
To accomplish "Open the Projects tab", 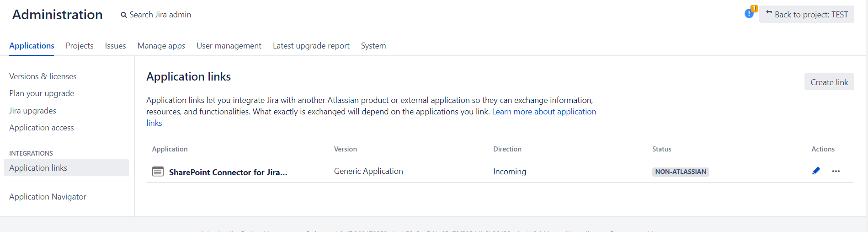I will pyautogui.click(x=80, y=46).
